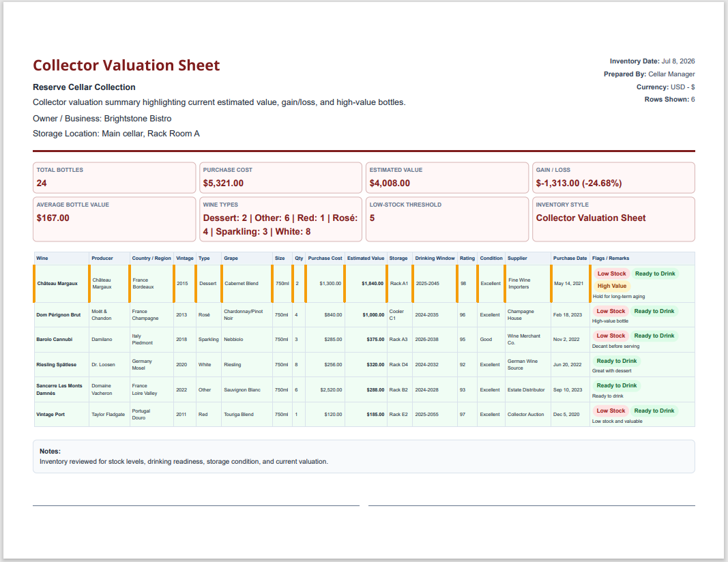Click Ready to Drink badge for Riesling Spätlese

(616, 361)
